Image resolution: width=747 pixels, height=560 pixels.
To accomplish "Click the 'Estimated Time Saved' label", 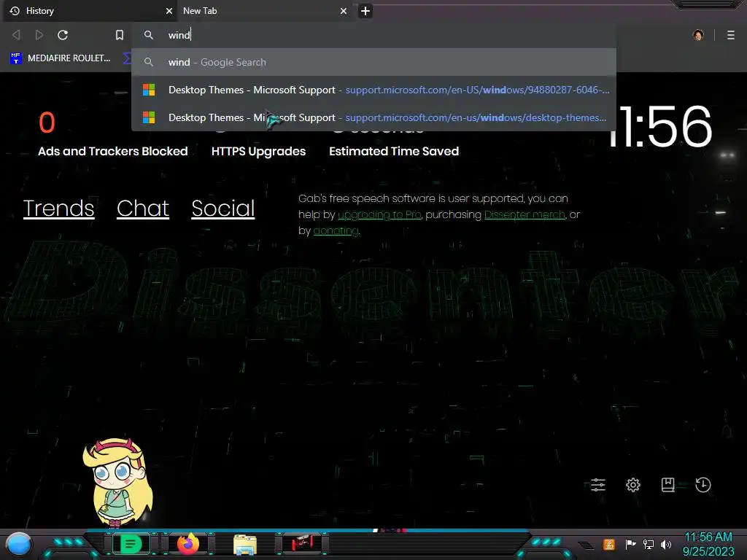I will (x=394, y=152).
